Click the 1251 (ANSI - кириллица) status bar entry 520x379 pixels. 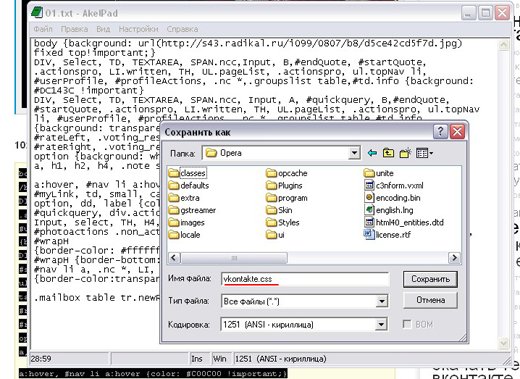click(281, 359)
